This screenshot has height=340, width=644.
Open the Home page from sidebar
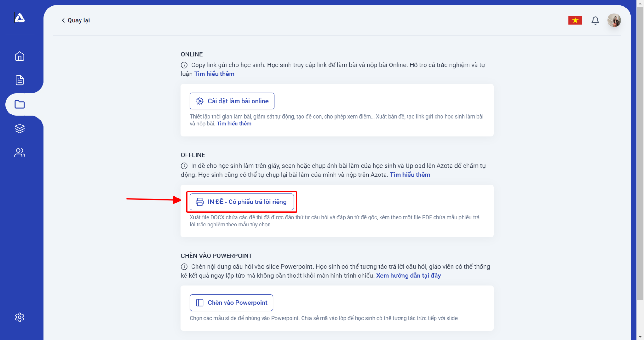19,56
